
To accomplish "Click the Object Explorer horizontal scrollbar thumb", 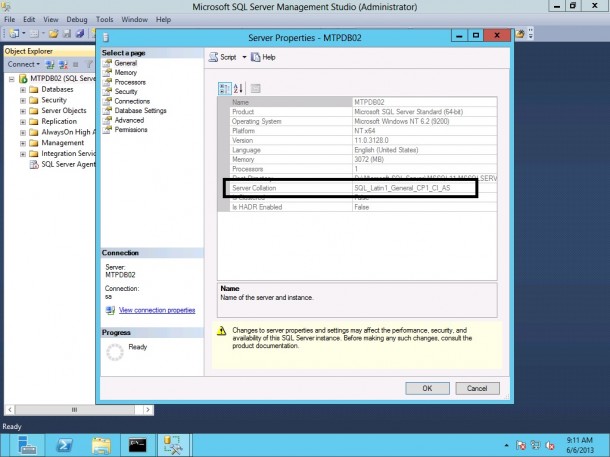I will [74, 410].
